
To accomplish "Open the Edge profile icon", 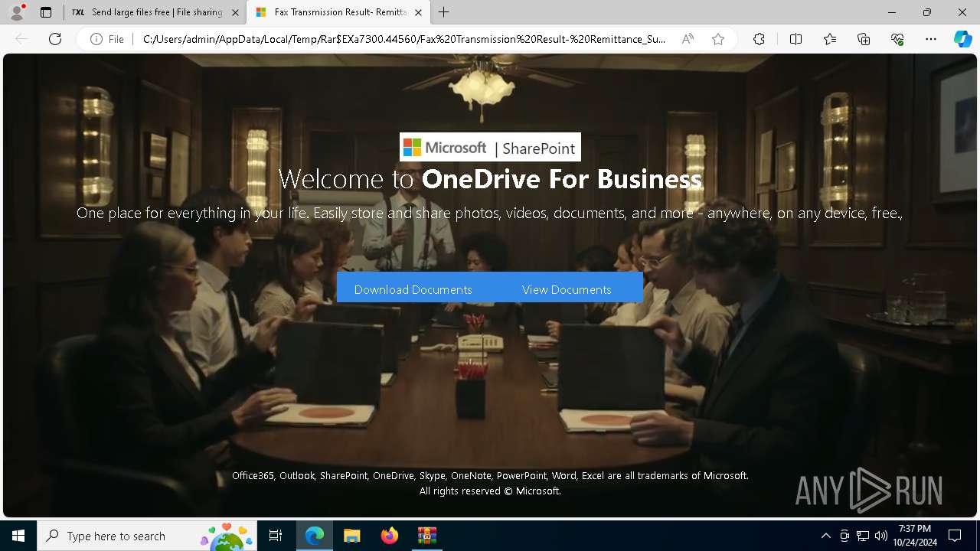I will coord(17,12).
